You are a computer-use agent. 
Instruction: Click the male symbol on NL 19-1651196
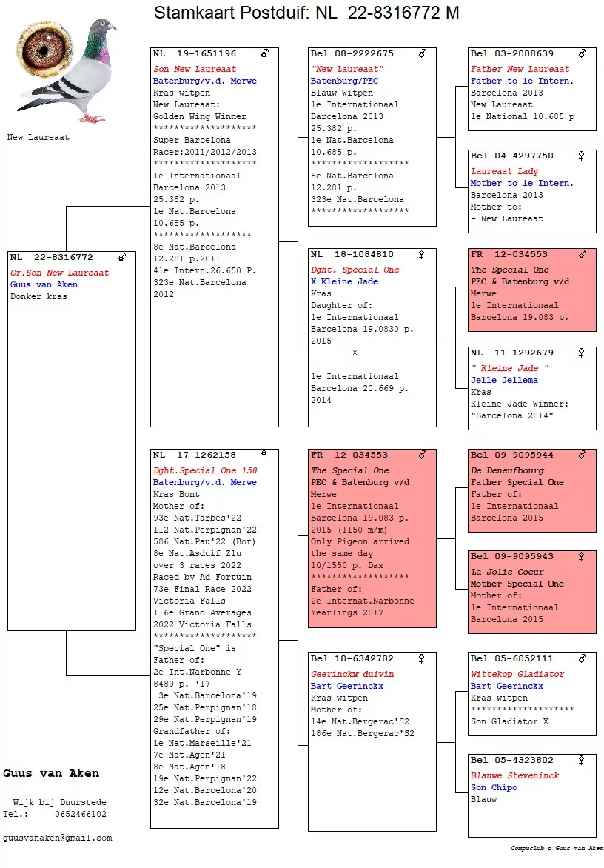[265, 53]
